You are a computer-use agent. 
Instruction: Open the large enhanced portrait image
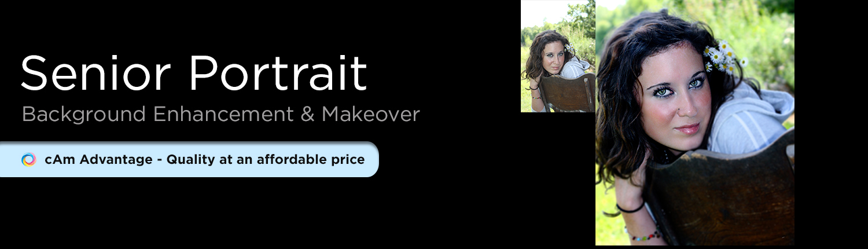[695, 122]
